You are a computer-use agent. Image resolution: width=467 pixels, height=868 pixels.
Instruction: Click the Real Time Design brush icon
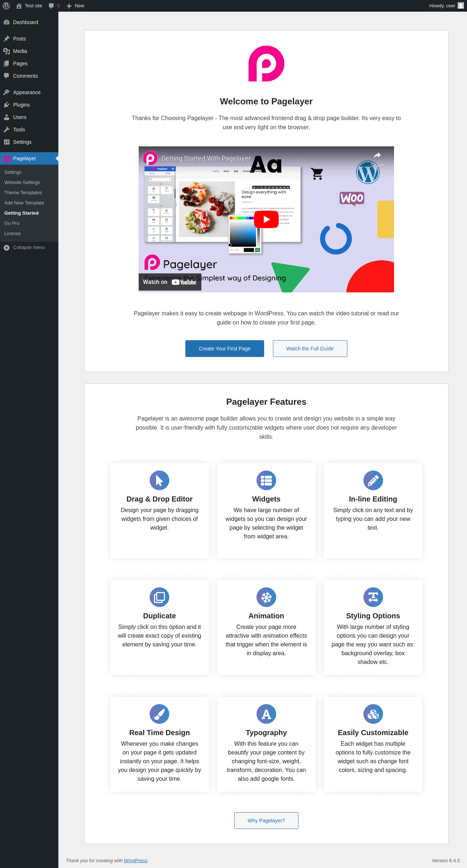click(159, 714)
